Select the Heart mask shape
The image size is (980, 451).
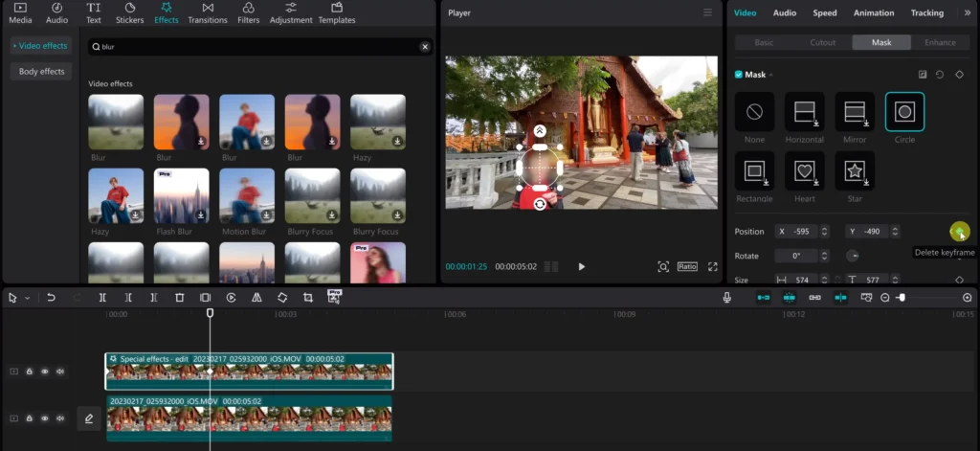coord(804,170)
